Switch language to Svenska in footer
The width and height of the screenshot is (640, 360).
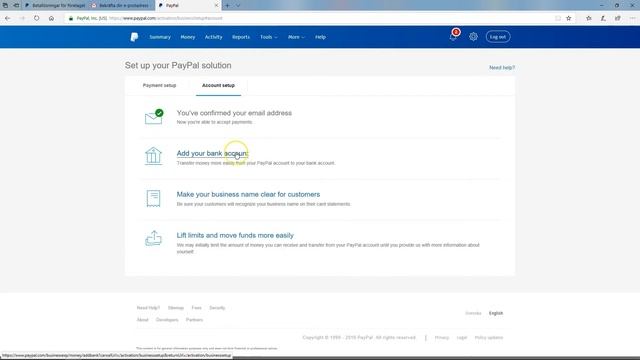(x=473, y=313)
